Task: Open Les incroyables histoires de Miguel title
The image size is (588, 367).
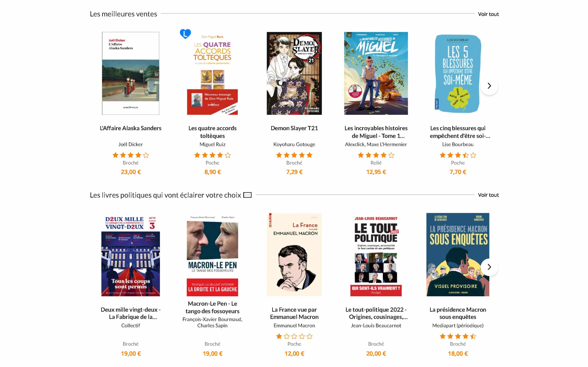Action: [376, 132]
